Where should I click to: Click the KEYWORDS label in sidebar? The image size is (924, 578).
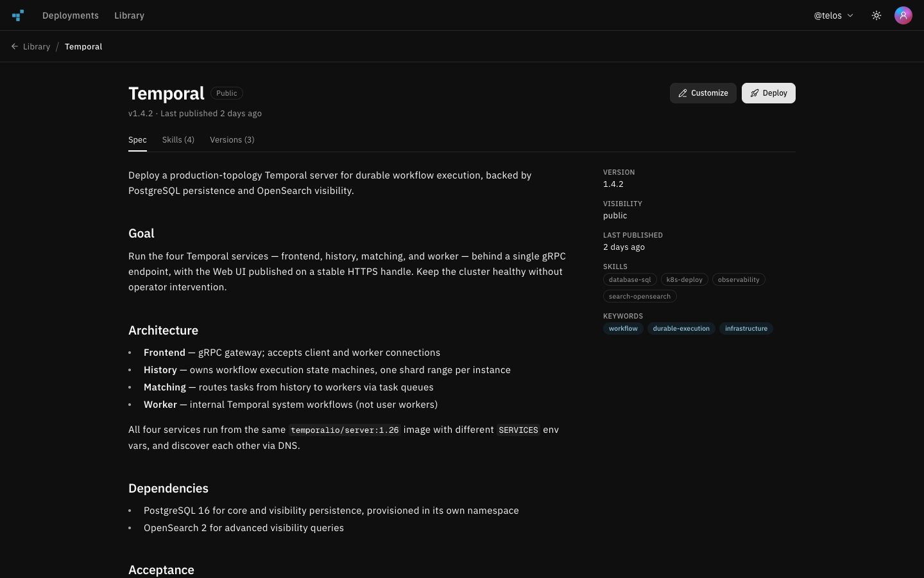coord(623,316)
